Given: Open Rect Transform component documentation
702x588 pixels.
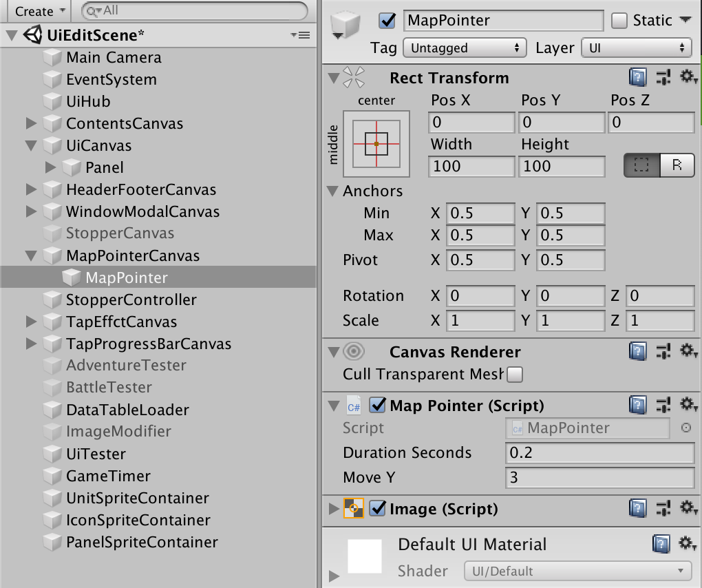Looking at the screenshot, I should click(637, 77).
